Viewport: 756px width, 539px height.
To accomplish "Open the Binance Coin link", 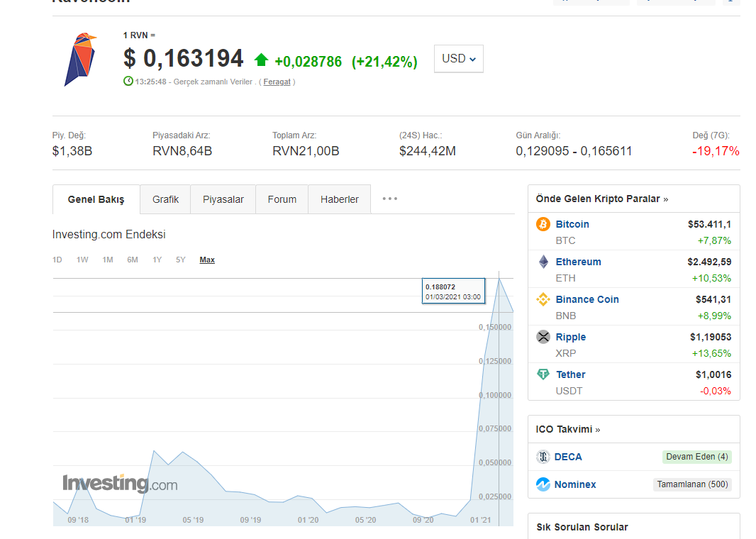I will [x=587, y=299].
